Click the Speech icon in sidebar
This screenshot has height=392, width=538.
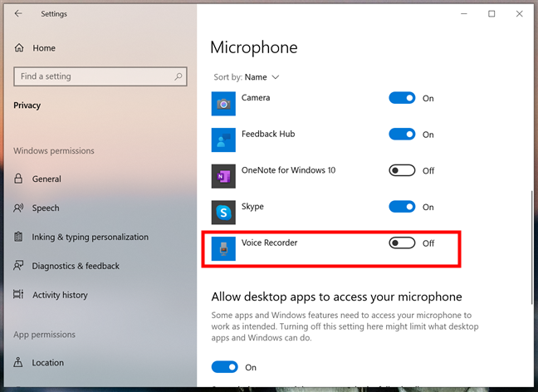[18, 208]
